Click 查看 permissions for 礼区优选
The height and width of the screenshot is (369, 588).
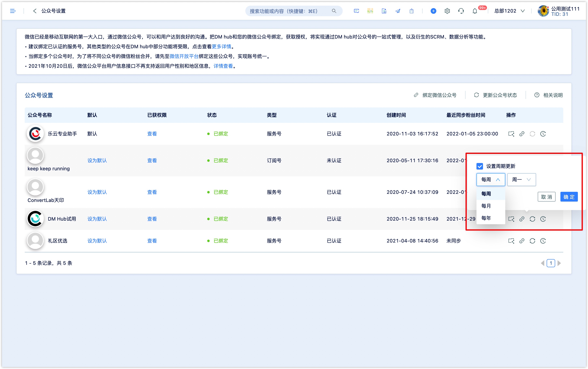[x=152, y=241]
